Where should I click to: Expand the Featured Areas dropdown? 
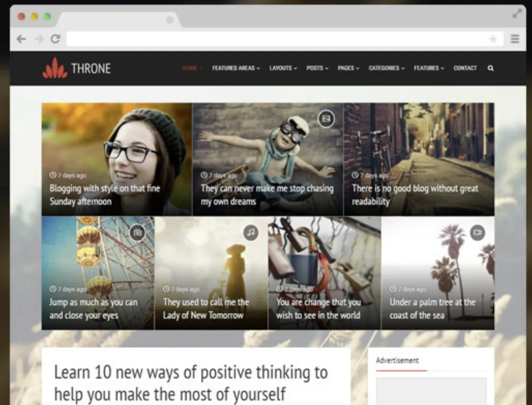pos(236,68)
